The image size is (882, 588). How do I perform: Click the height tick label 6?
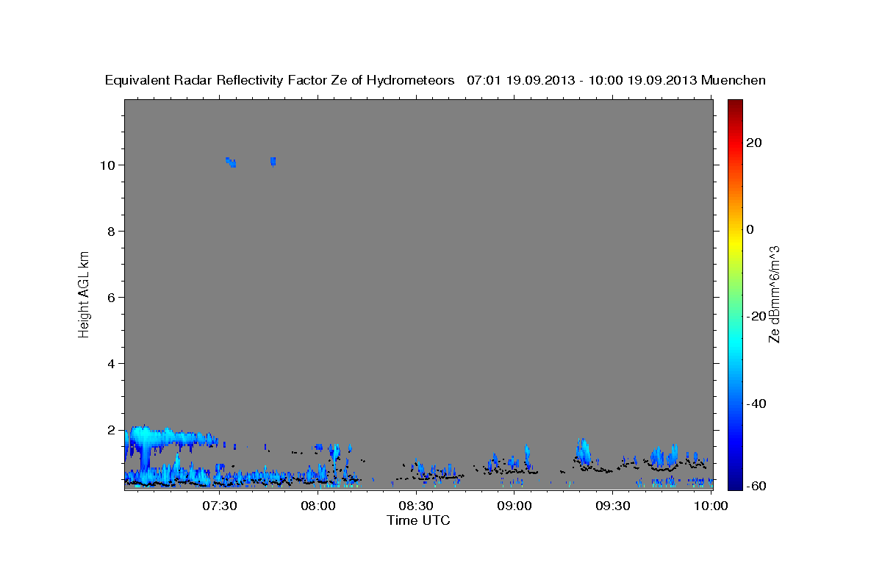[111, 298]
